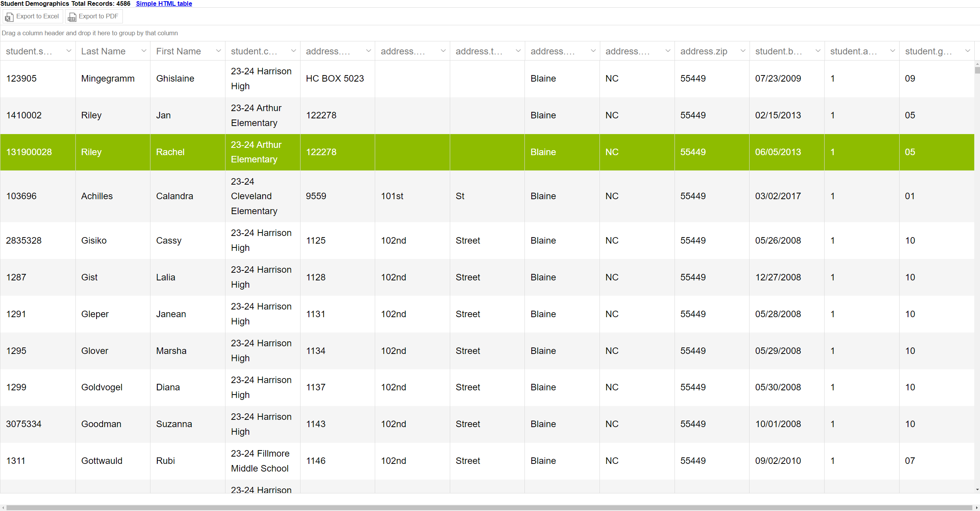Select the student ID cell 123905

(38, 79)
